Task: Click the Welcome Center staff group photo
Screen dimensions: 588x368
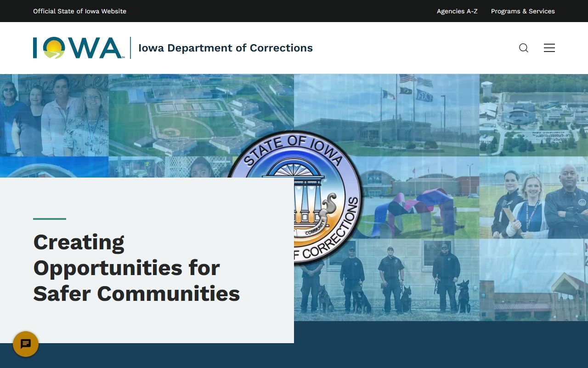Action: (54, 115)
